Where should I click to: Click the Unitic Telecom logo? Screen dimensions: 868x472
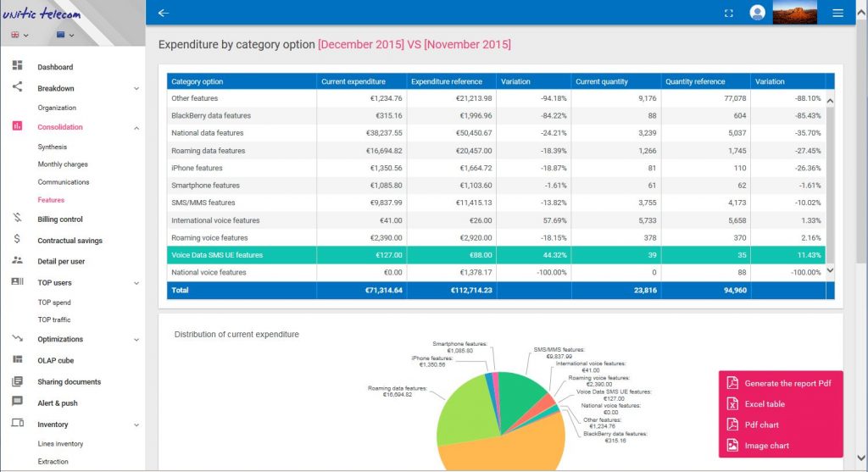pos(42,13)
